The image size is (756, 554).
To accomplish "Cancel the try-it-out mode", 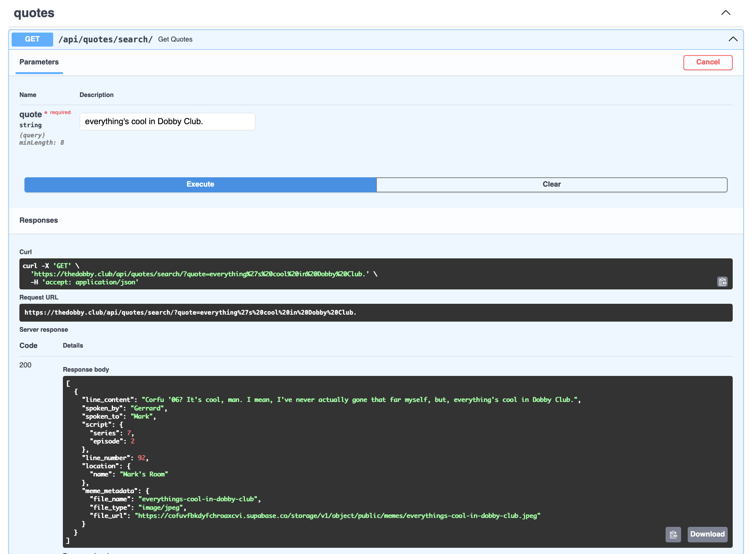I will pyautogui.click(x=708, y=62).
